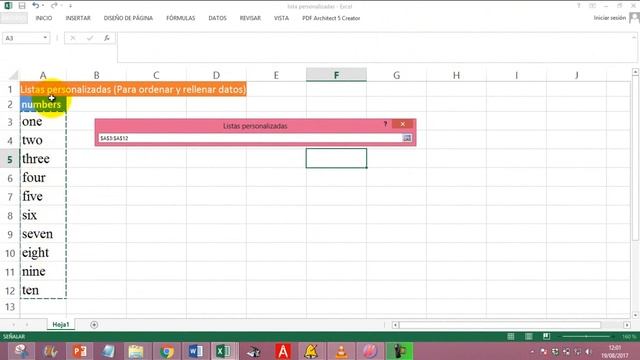Viewport: 640px width, 360px height.
Task: Select column H header
Action: tap(456, 75)
